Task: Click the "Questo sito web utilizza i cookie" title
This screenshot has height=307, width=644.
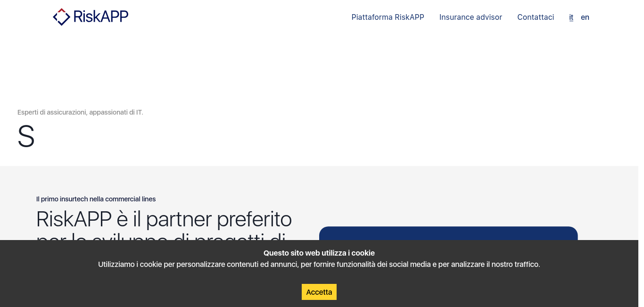Action: [319, 253]
